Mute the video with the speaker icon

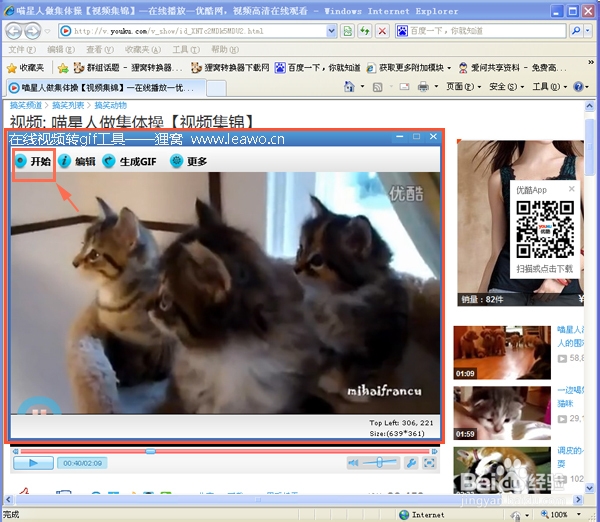pos(354,463)
